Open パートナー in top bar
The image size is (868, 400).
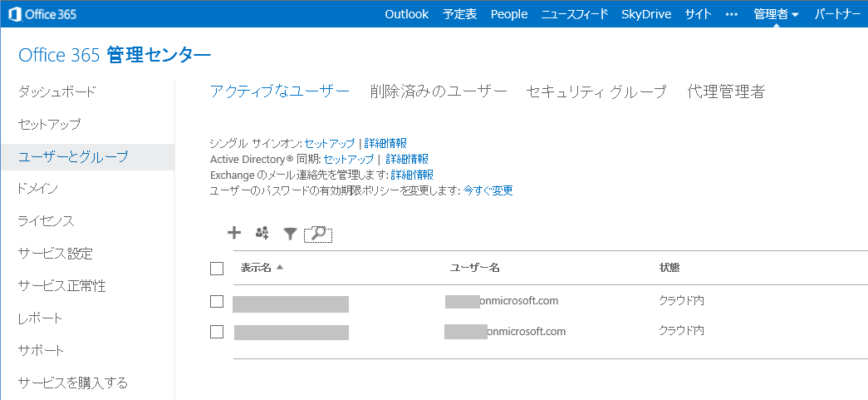click(837, 14)
